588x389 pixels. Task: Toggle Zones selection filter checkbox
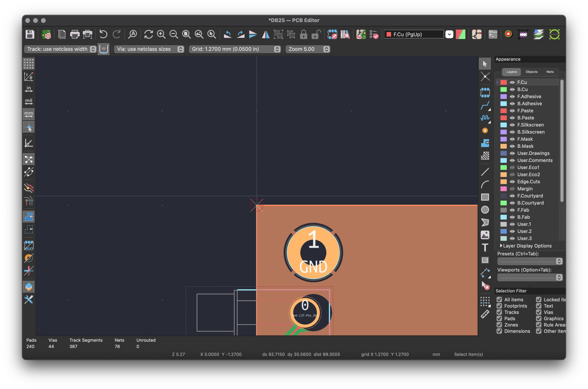tap(499, 325)
